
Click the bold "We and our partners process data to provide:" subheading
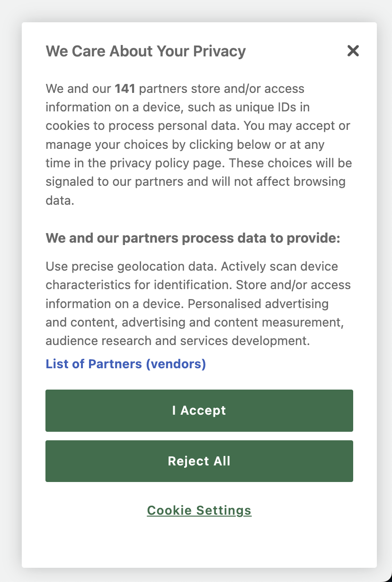[x=193, y=238]
